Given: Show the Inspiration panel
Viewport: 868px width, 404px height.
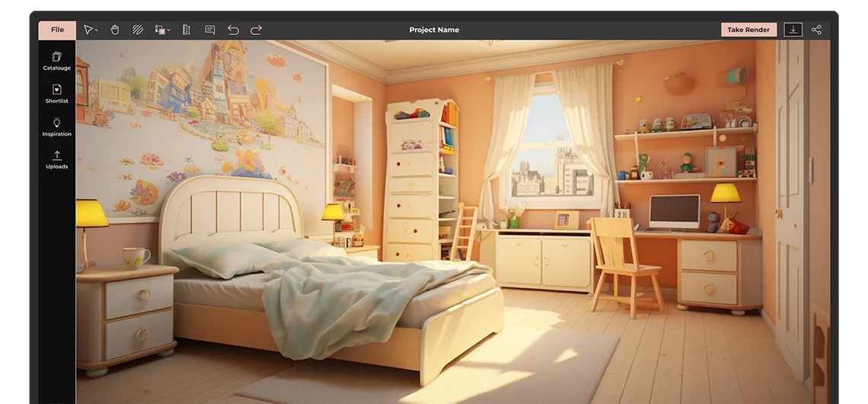Looking at the screenshot, I should tap(56, 127).
